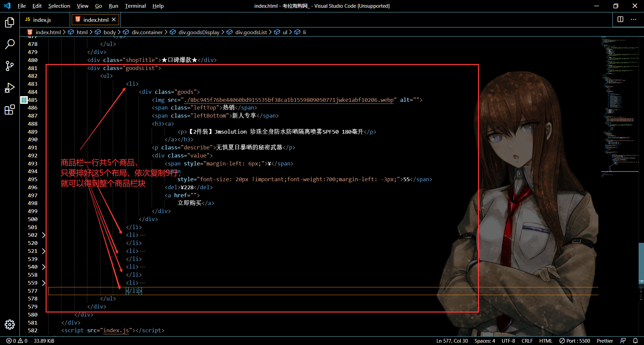Open the Help menu
This screenshot has height=345, width=644.
point(158,6)
